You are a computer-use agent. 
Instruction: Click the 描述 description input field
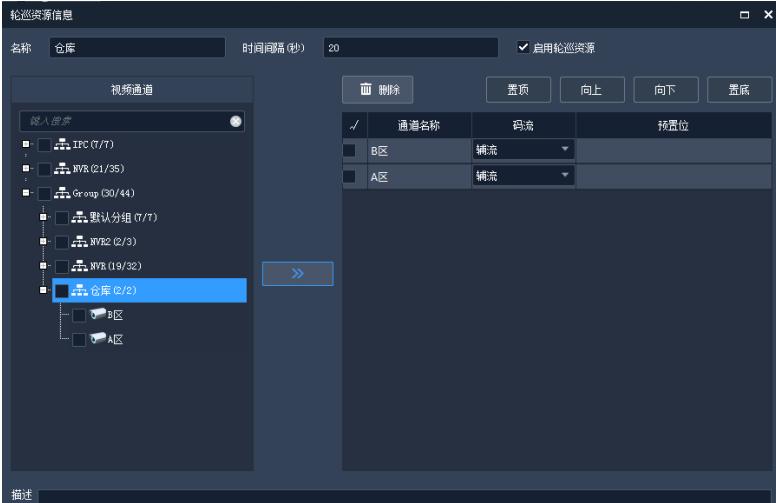(x=404, y=496)
